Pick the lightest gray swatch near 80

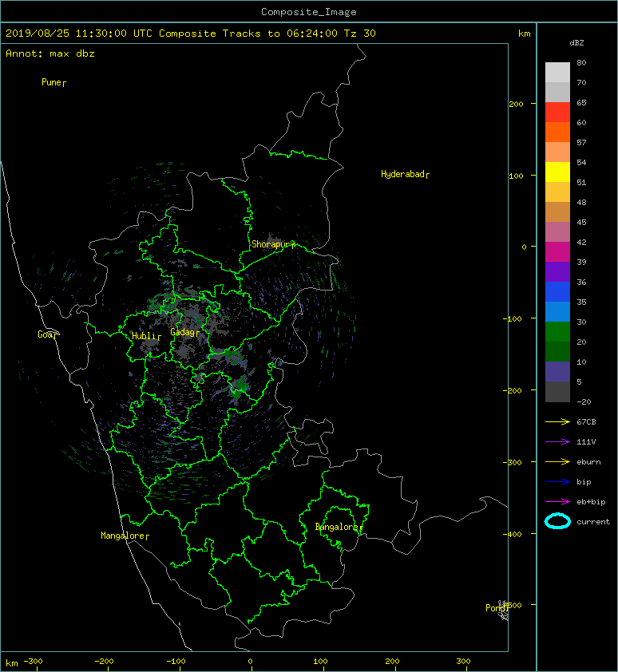[x=557, y=73]
